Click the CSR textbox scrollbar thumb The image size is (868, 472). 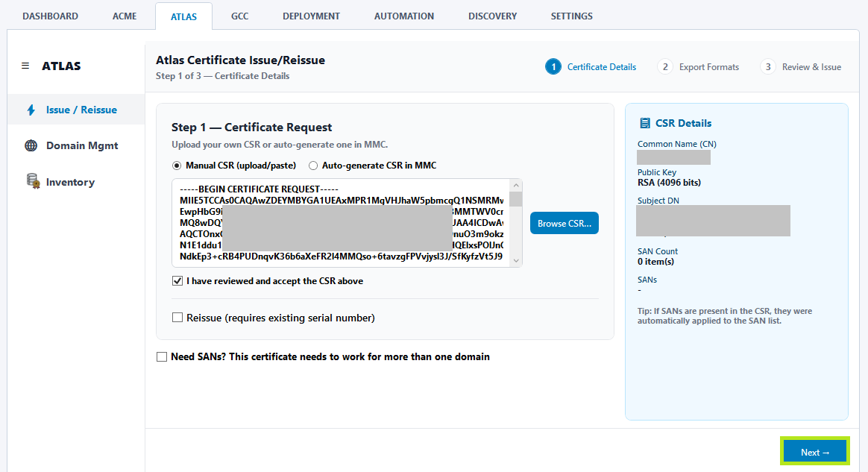click(x=516, y=198)
